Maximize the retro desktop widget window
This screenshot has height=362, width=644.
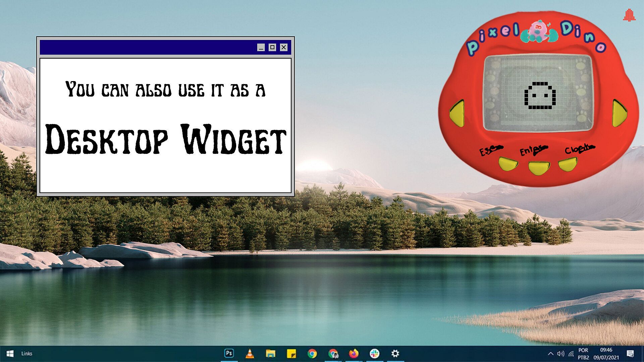[272, 47]
